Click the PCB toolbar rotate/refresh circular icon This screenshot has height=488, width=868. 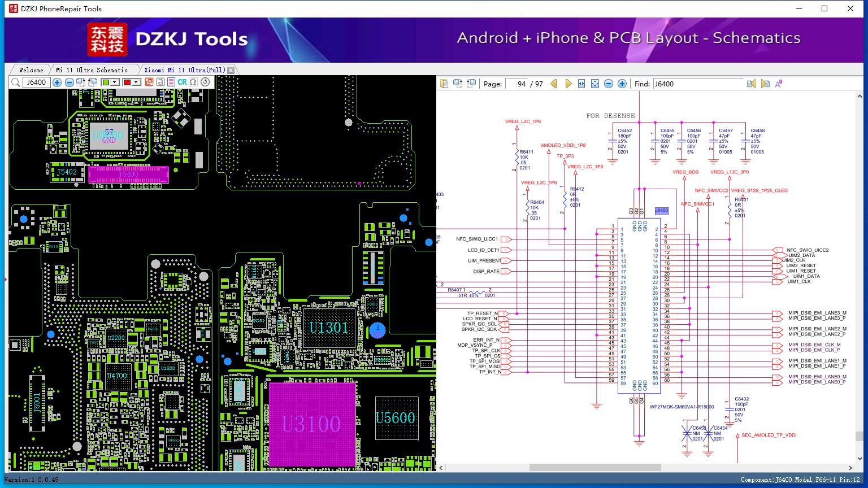click(205, 82)
